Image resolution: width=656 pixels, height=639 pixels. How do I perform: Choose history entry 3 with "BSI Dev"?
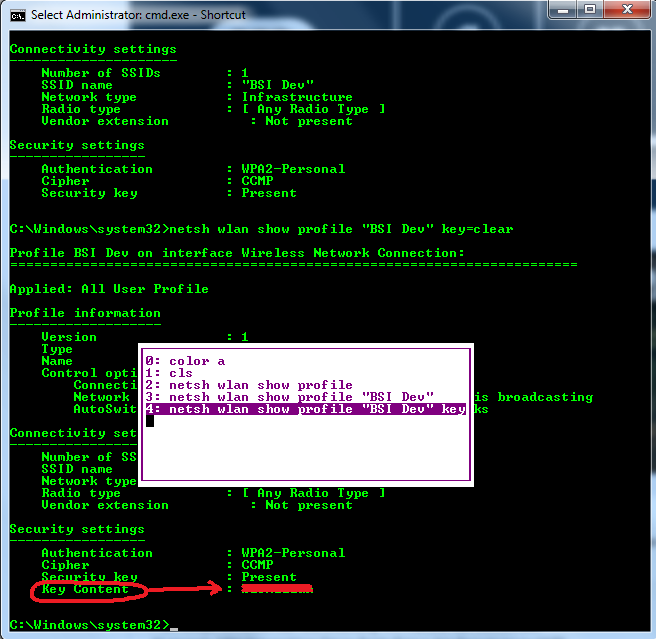(x=290, y=397)
